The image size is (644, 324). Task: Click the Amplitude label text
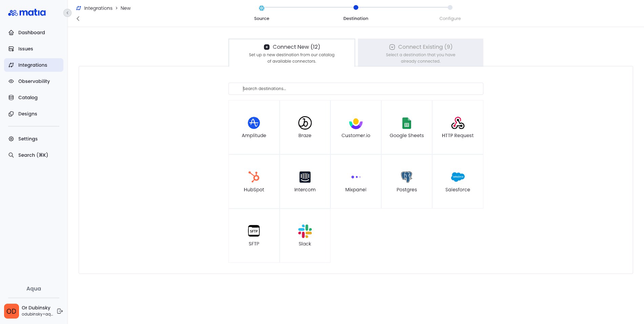254,135
